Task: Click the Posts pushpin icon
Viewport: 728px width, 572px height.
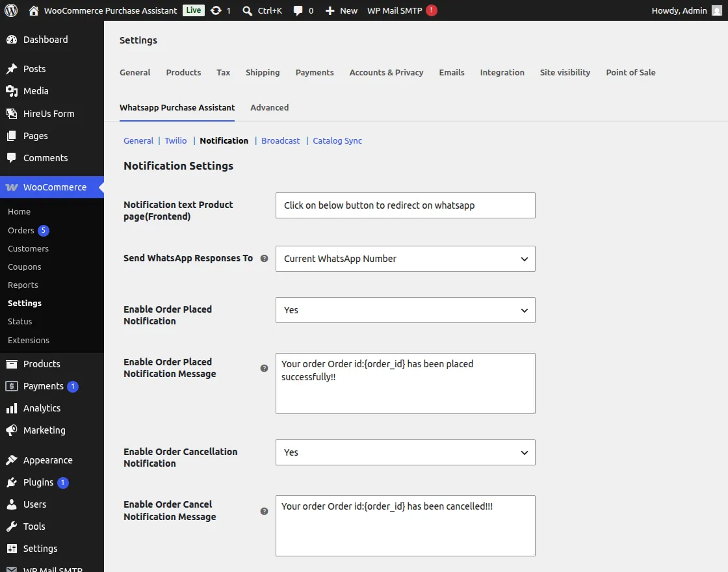Action: tap(12, 69)
